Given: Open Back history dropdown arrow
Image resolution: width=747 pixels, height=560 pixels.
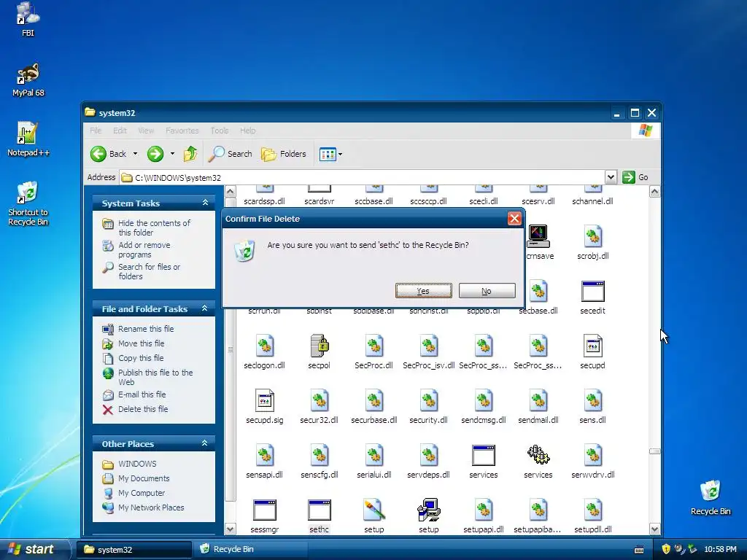Looking at the screenshot, I should click(135, 154).
